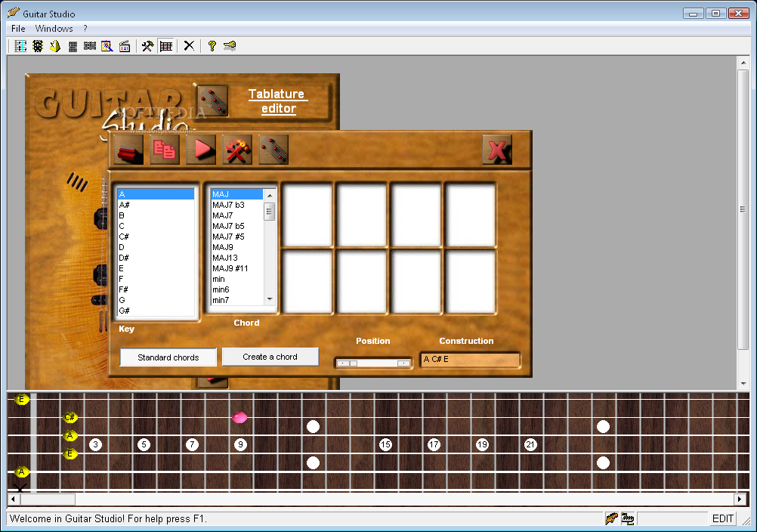The width and height of the screenshot is (757, 532).
Task: Click main window vertical scroll down arrow
Action: [743, 385]
